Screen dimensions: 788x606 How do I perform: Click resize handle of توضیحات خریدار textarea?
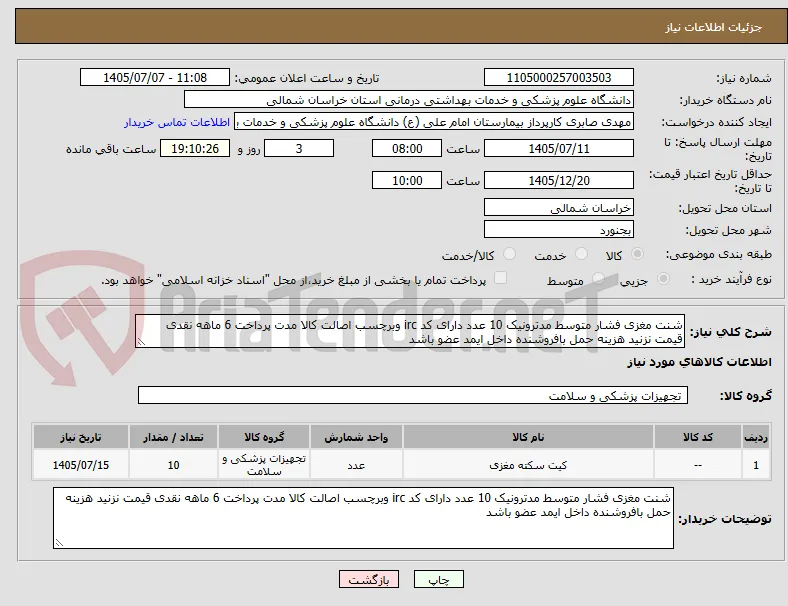pos(59,542)
